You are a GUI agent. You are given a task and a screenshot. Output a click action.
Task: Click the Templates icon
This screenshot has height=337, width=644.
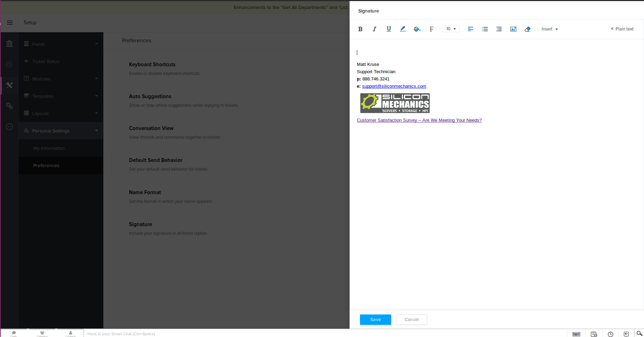pos(26,96)
